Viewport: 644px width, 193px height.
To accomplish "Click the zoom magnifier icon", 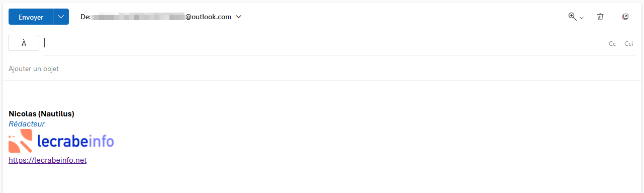I will [x=572, y=17].
